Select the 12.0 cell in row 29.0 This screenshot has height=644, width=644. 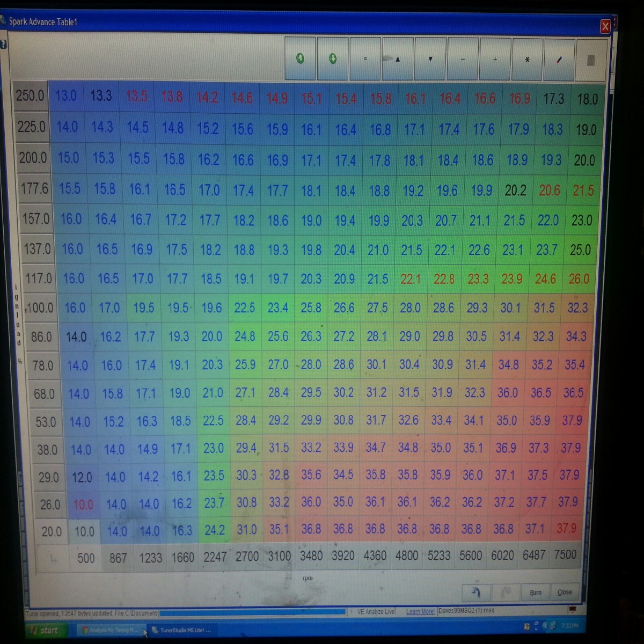click(x=82, y=477)
